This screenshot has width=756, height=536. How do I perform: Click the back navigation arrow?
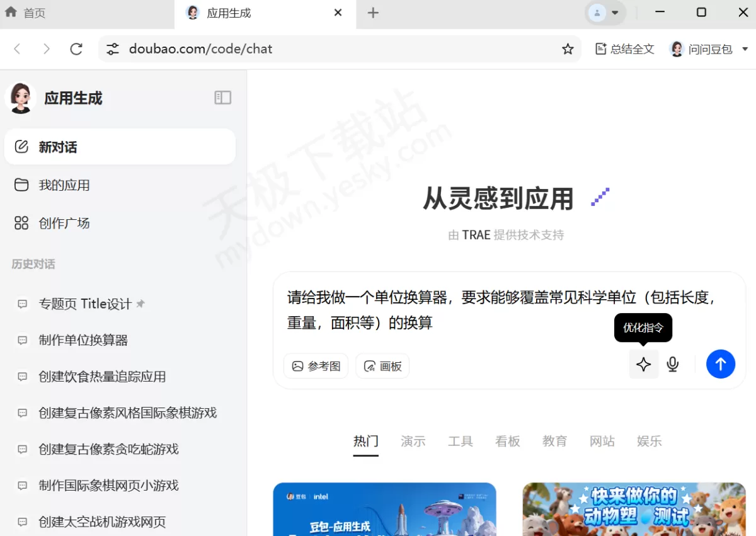pos(18,48)
